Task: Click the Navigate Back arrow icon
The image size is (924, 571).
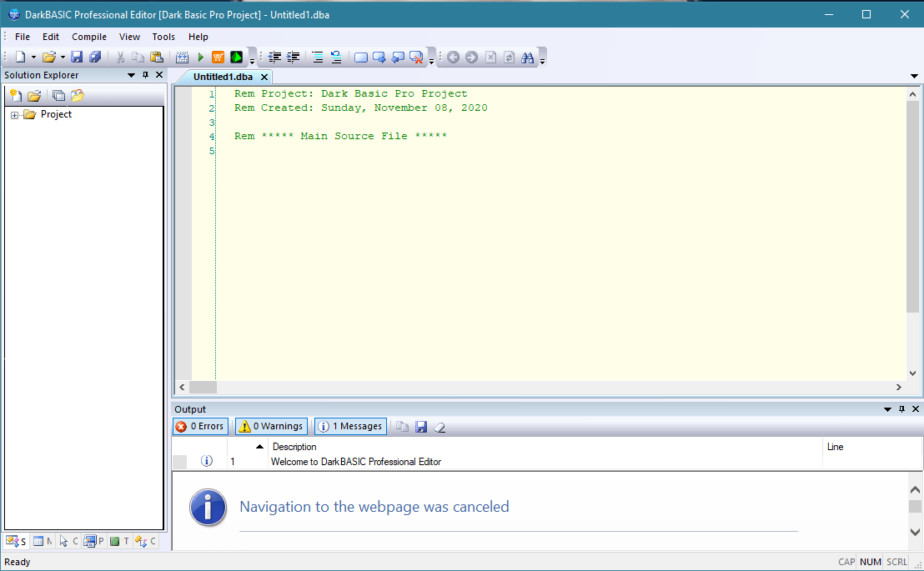Action: [x=453, y=58]
